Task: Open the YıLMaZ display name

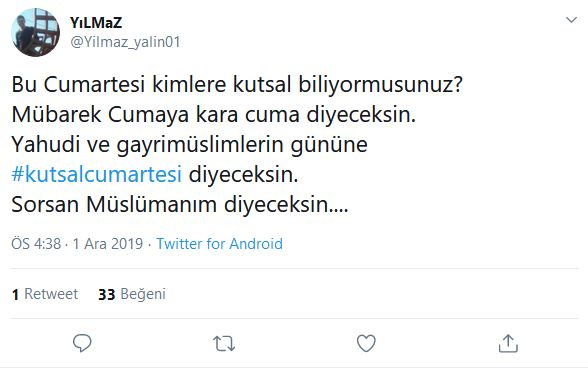Action: coord(96,23)
